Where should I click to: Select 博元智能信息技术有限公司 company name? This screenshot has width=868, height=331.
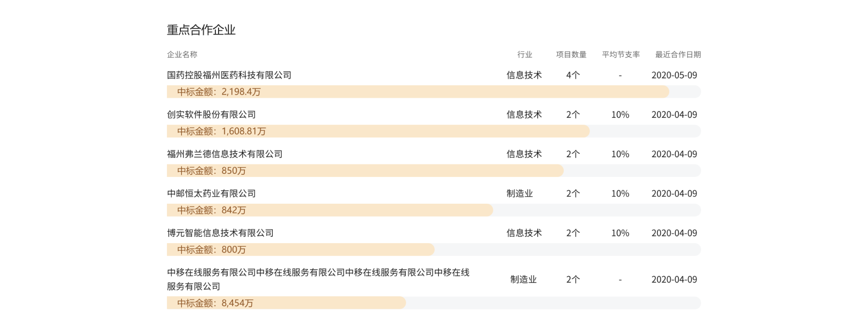pos(220,233)
